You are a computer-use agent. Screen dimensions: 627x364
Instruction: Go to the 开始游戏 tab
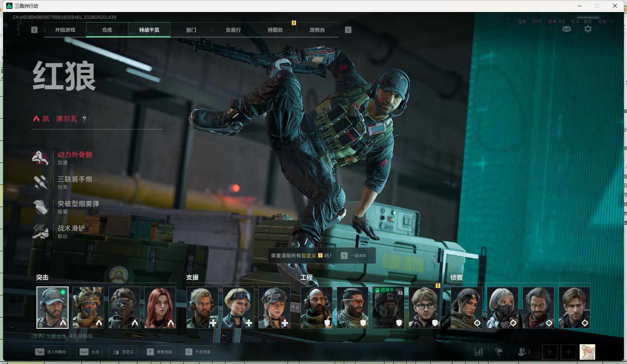[x=65, y=30]
